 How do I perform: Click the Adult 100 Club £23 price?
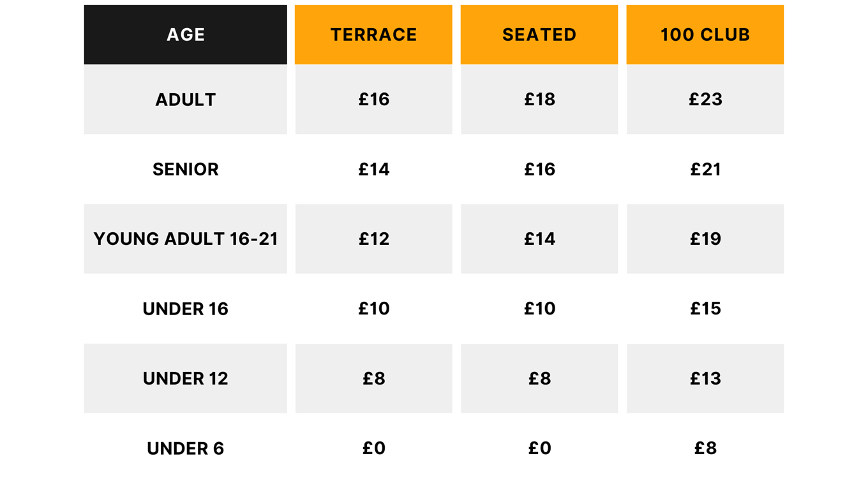pos(705,100)
